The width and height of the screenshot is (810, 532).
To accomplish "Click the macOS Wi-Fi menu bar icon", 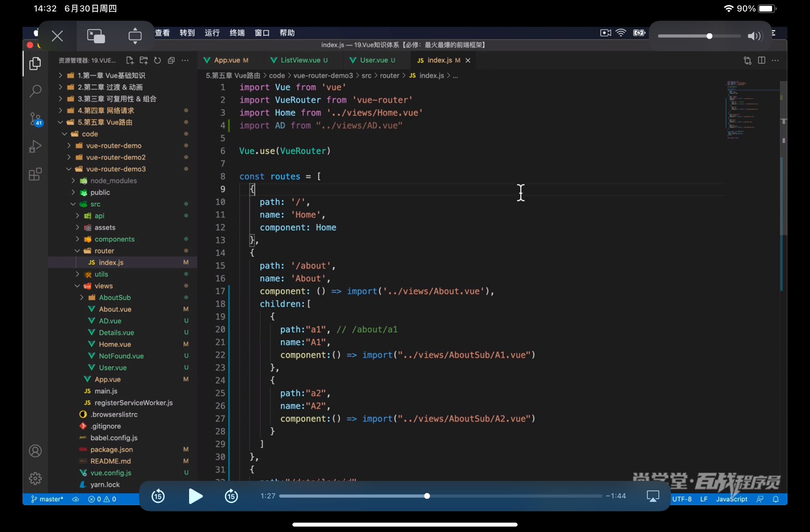I will 621,33.
